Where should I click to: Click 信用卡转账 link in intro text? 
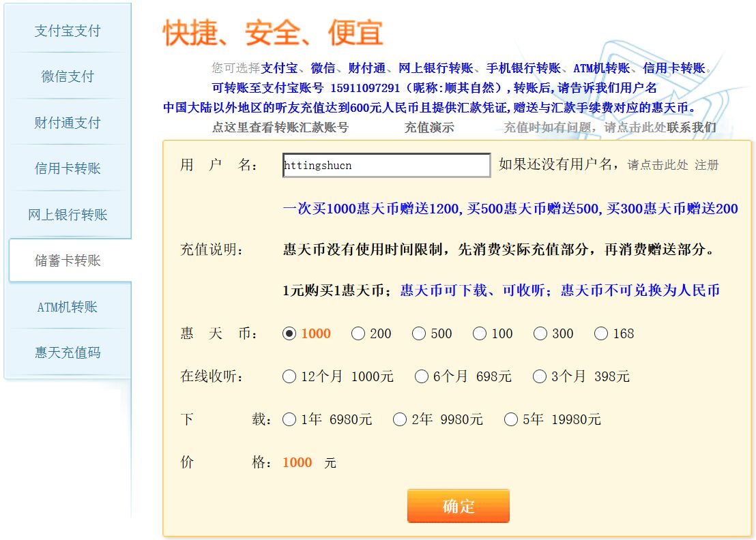pyautogui.click(x=674, y=68)
